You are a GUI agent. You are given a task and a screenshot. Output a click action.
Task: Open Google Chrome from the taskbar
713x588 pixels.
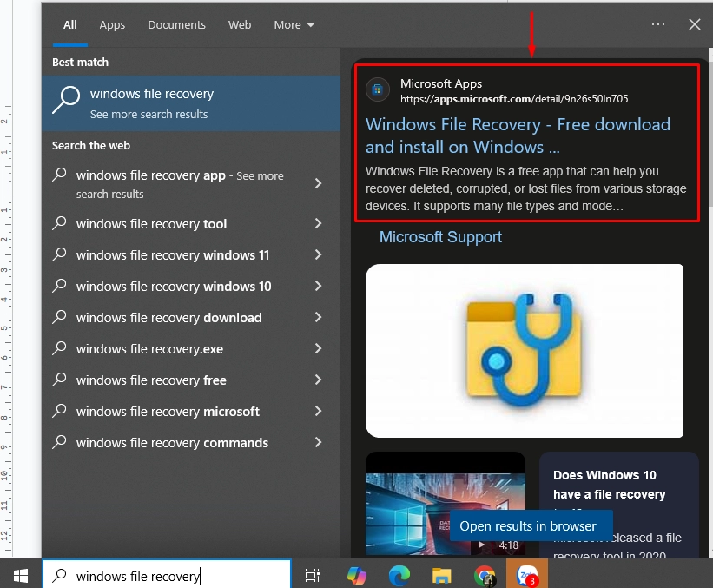click(x=485, y=576)
